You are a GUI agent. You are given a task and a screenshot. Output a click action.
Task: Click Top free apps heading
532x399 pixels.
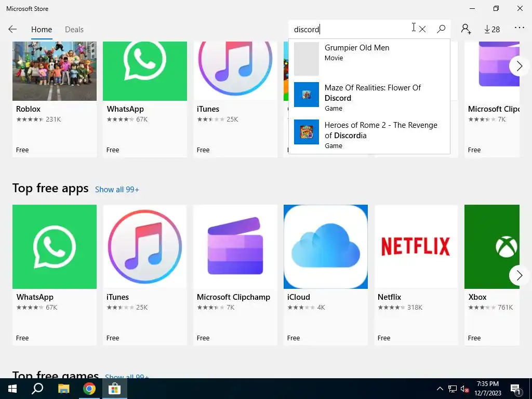coord(50,188)
